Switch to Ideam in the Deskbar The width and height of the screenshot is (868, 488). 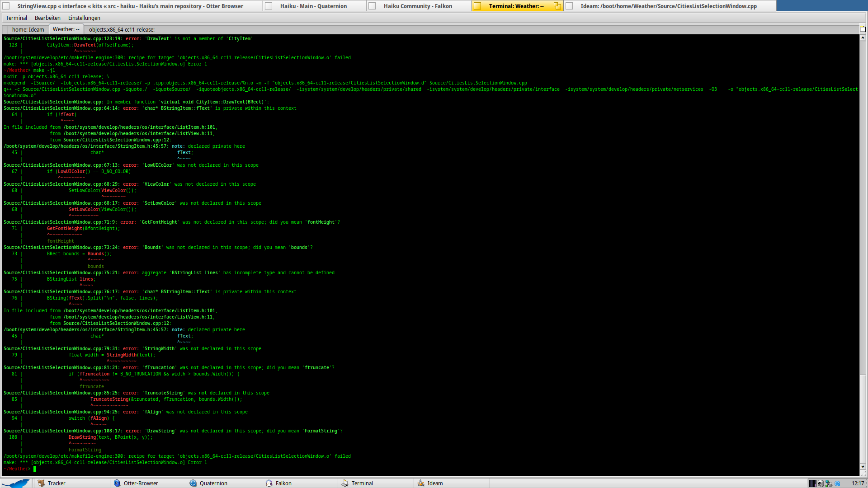(x=451, y=483)
